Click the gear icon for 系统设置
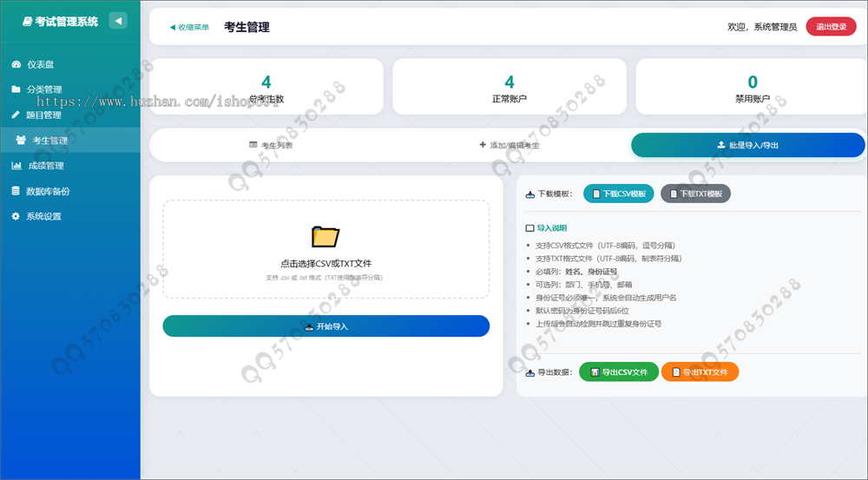 coord(16,216)
